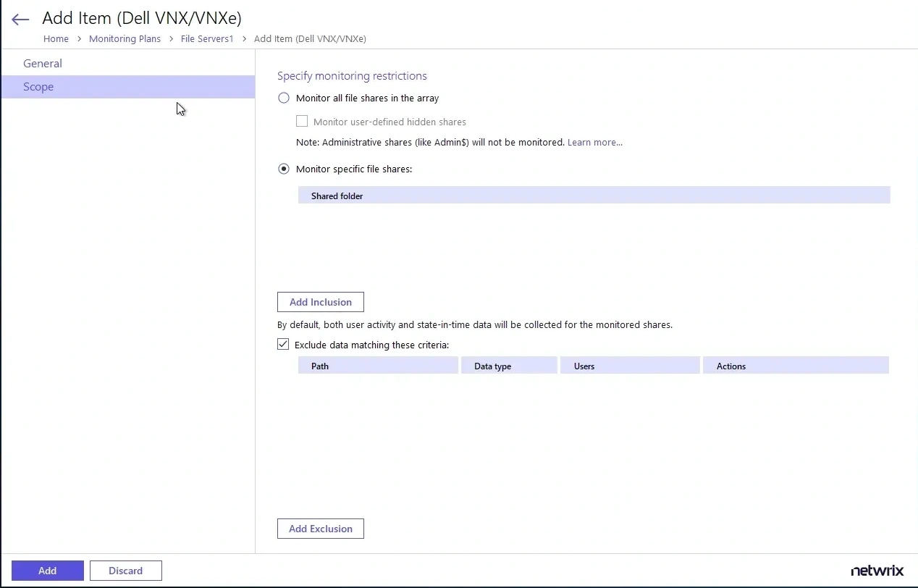Navigate to Monitoring Plans breadcrumb

pyautogui.click(x=125, y=39)
